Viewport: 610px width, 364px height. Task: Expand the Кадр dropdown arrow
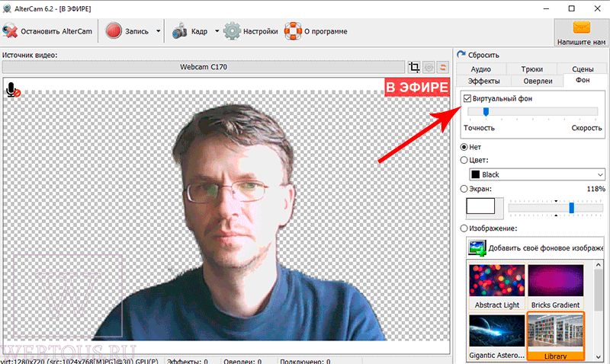217,31
